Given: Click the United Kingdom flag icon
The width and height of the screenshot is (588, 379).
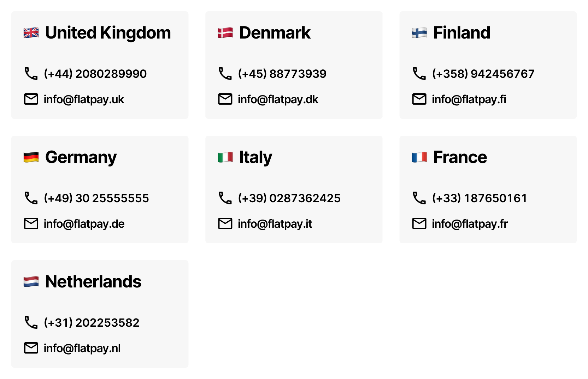Looking at the screenshot, I should [x=31, y=33].
